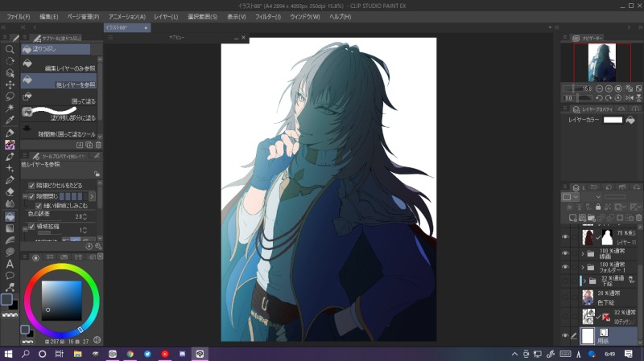Click Rotate left in the Navigator
The image size is (644, 361).
tap(599, 98)
